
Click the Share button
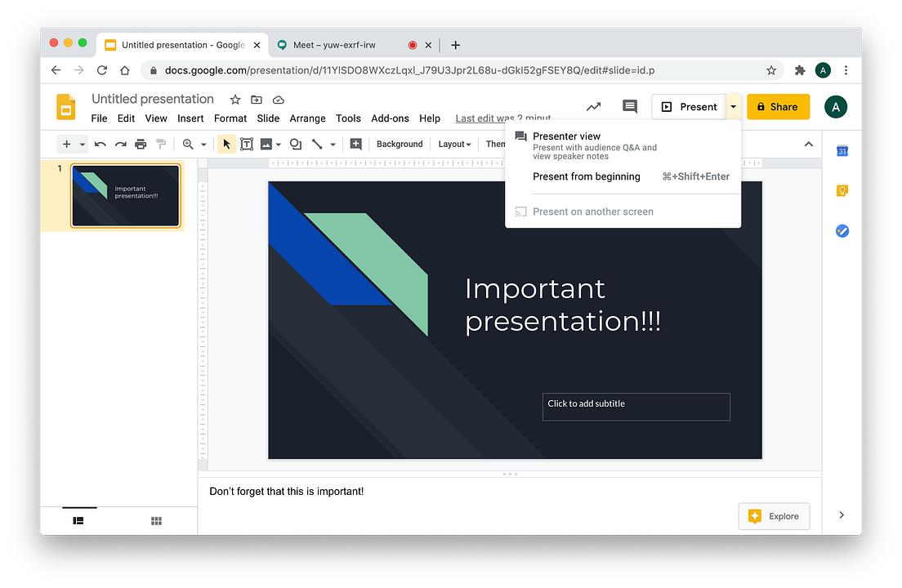point(778,106)
